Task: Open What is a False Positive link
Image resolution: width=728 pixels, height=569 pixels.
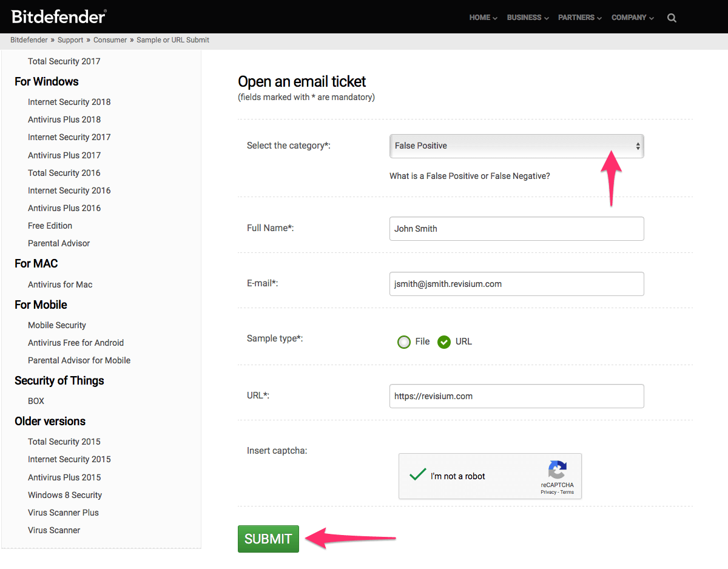Action: click(x=470, y=176)
